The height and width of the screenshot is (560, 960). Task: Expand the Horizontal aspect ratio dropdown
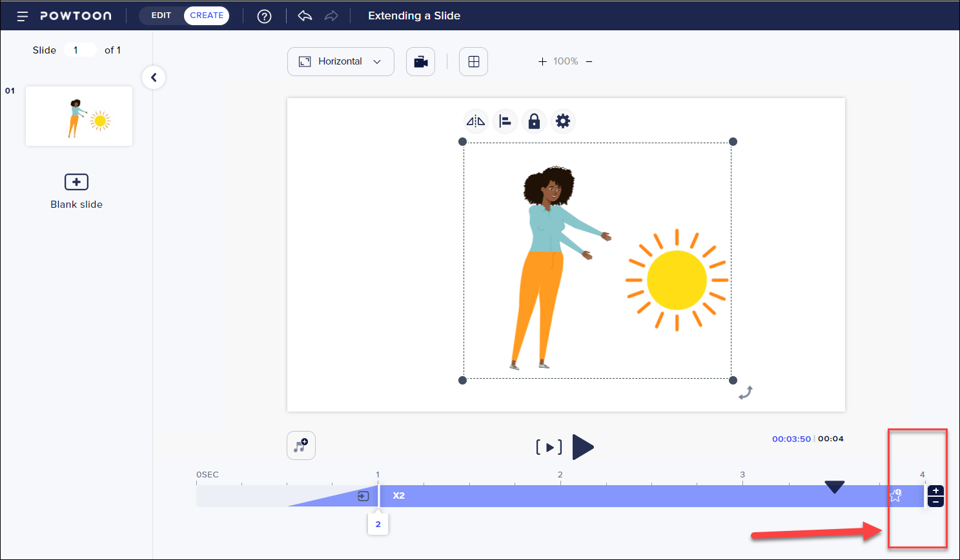click(340, 62)
